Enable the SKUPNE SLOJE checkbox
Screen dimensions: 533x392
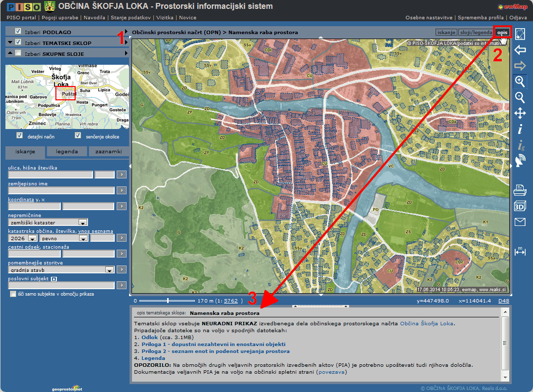[18, 53]
